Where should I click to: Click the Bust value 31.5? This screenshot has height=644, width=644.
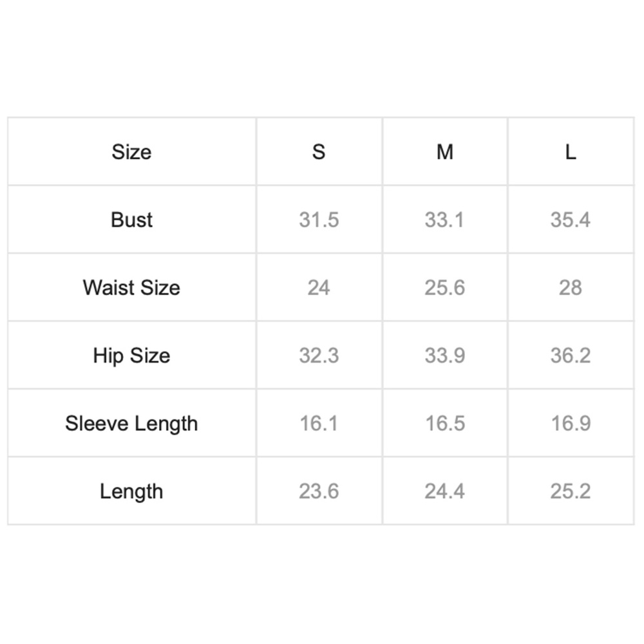319,220
